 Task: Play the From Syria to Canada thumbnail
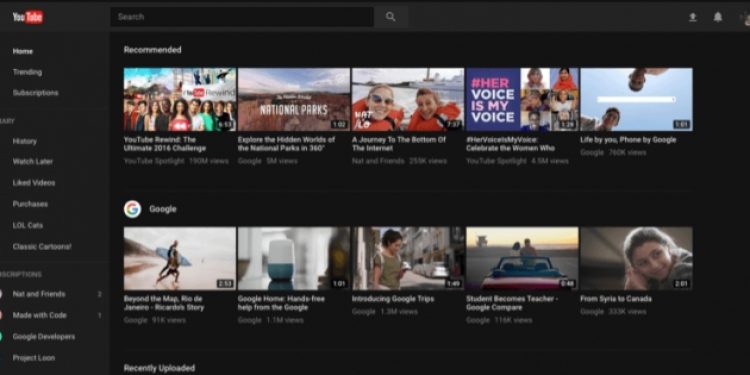coord(636,258)
